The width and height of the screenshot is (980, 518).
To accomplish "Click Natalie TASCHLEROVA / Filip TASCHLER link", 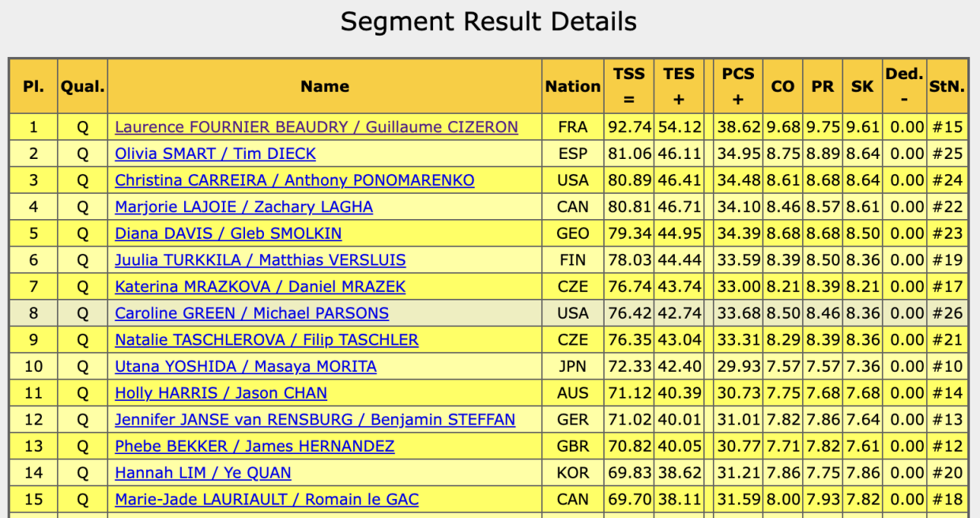I will [266, 340].
